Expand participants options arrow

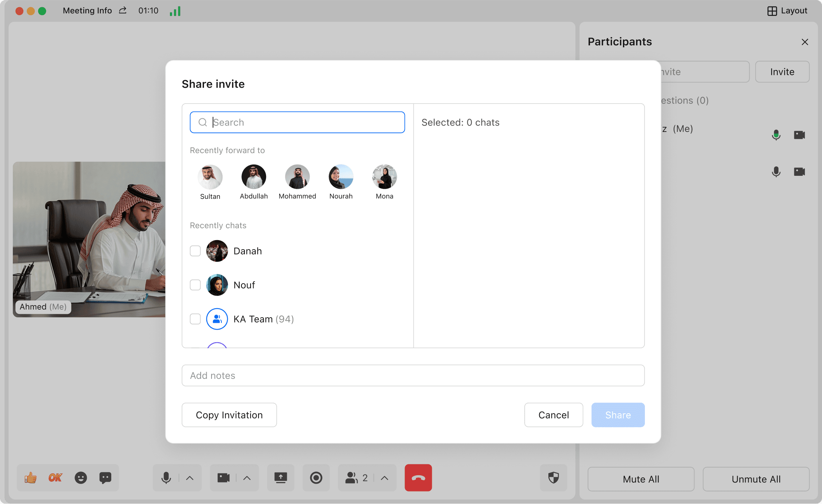(x=385, y=478)
